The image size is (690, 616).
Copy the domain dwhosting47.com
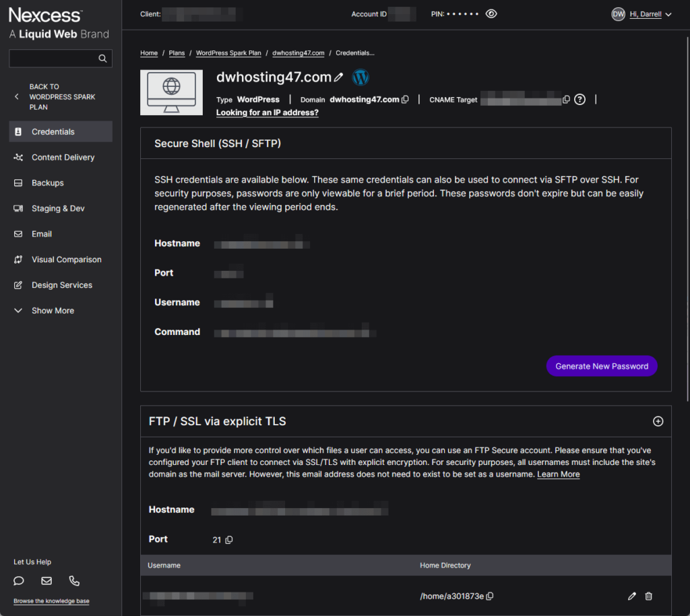[x=405, y=100]
